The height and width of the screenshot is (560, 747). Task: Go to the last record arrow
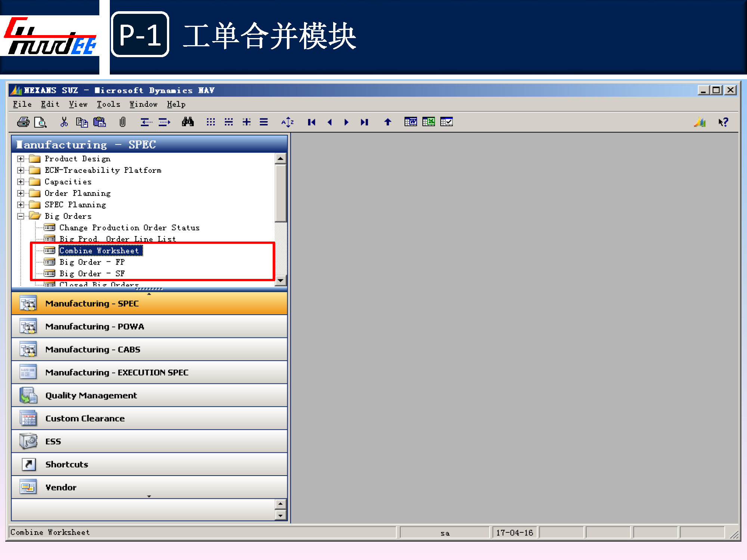click(365, 122)
